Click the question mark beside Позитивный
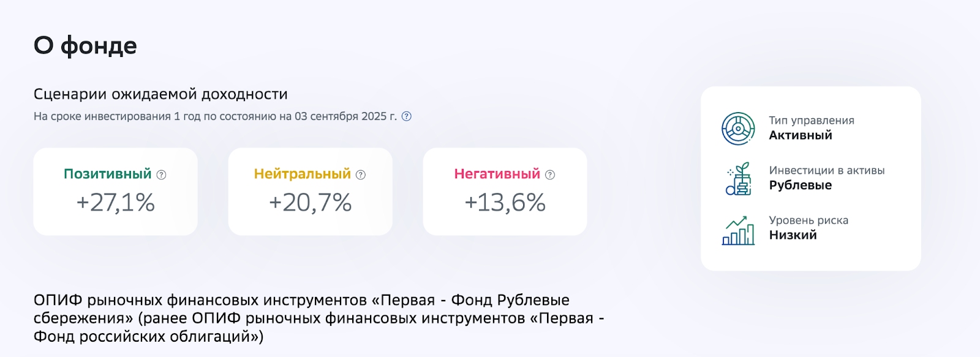 click(160, 174)
